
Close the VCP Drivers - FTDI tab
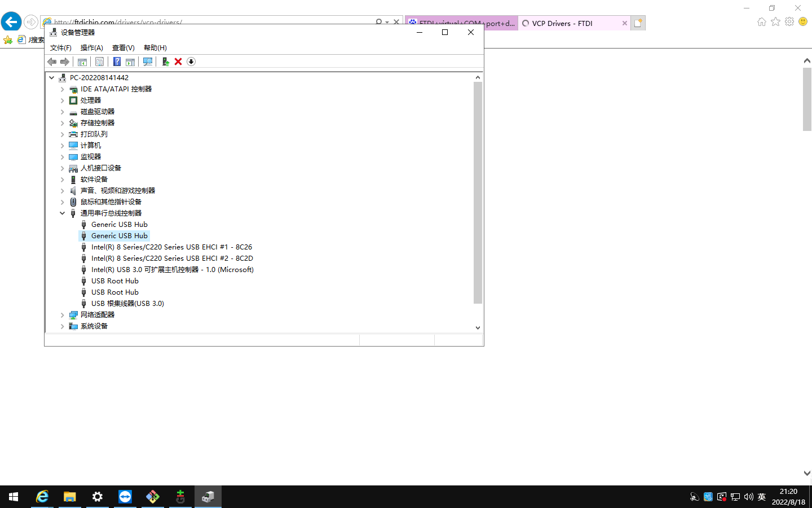click(624, 23)
